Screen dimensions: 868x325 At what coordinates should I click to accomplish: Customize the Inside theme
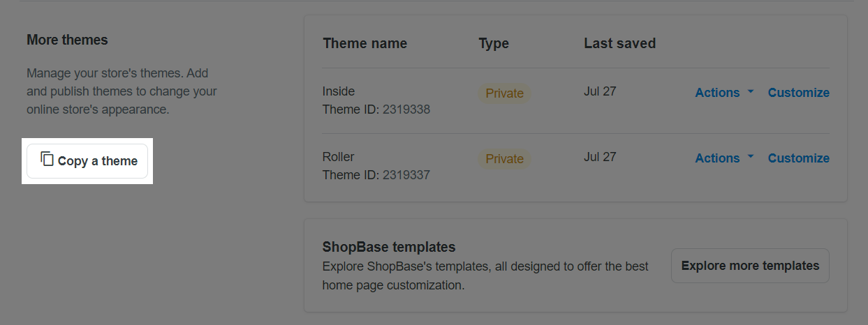tap(798, 93)
